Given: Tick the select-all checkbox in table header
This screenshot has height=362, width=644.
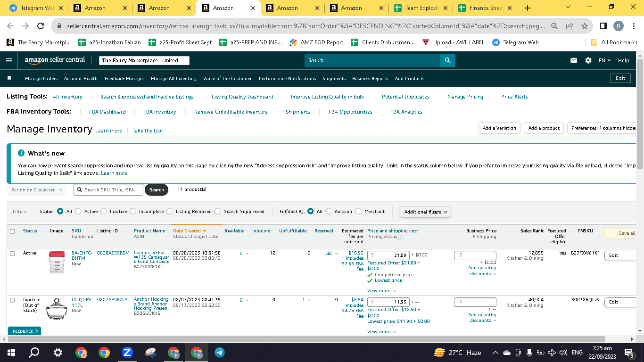Looking at the screenshot, I should pos(12,231).
